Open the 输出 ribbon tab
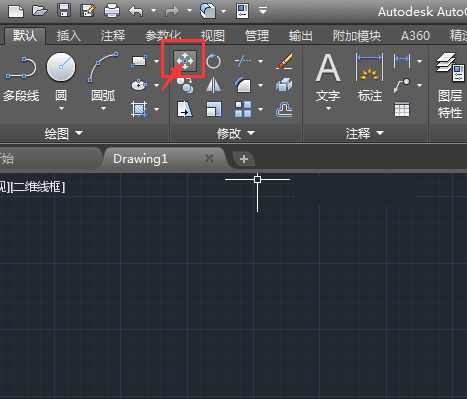Viewport: 467px width, 399px height. [x=301, y=36]
